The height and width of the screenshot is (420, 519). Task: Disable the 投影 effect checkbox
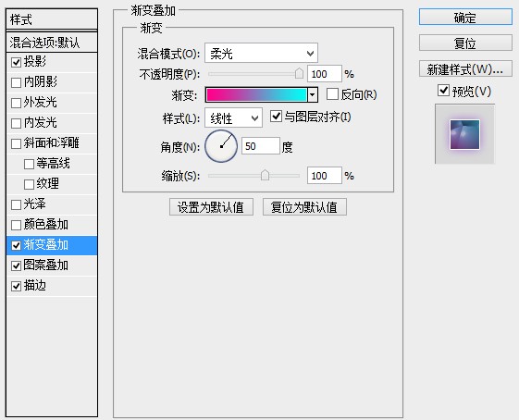(17, 62)
